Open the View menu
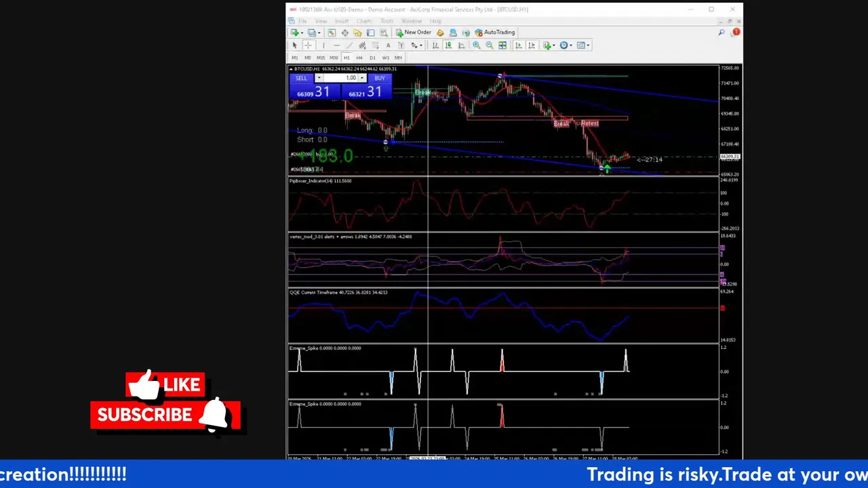The width and height of the screenshot is (868, 488). pos(321,21)
